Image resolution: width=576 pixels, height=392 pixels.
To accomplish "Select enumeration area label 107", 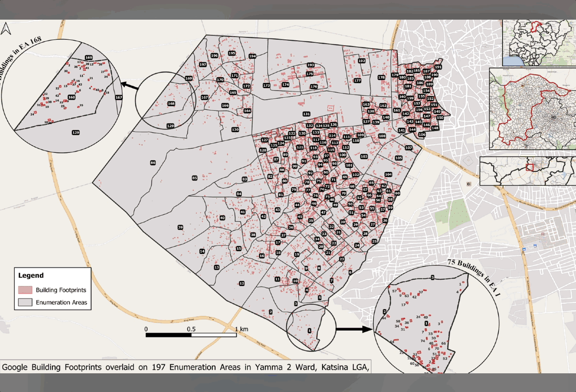I will pos(408,148).
